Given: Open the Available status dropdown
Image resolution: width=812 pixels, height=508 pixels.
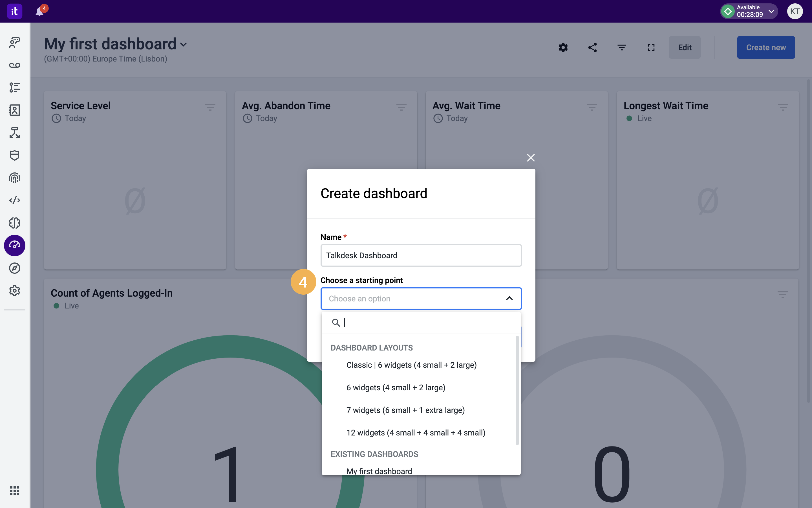Looking at the screenshot, I should (x=749, y=11).
